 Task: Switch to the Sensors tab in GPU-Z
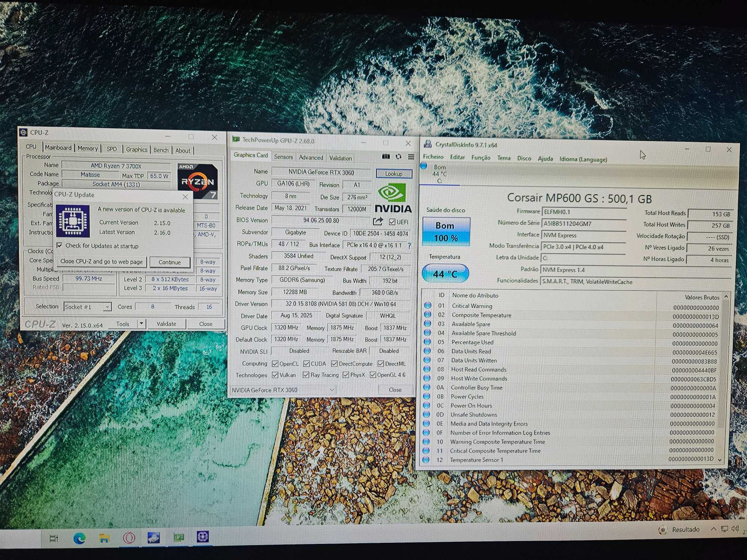tap(283, 157)
